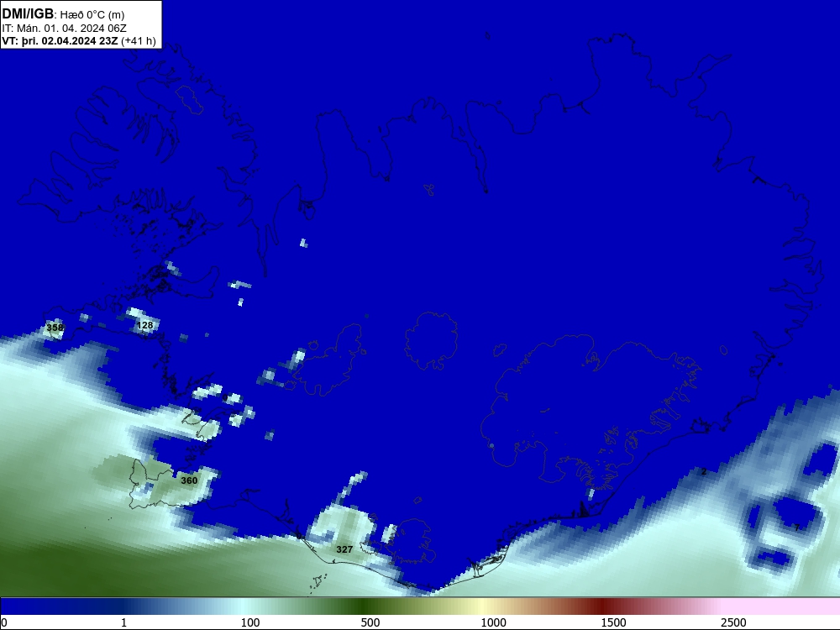Click the map value label 128
This screenshot has width=840, height=630.
coord(144,325)
